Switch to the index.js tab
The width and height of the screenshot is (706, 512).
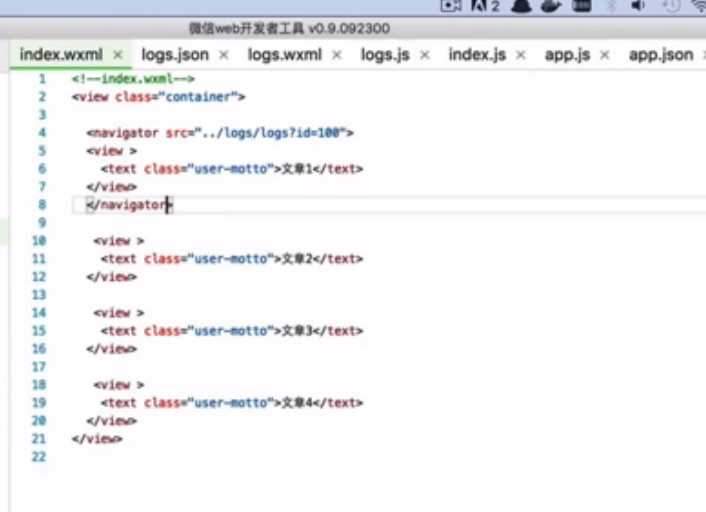point(477,54)
